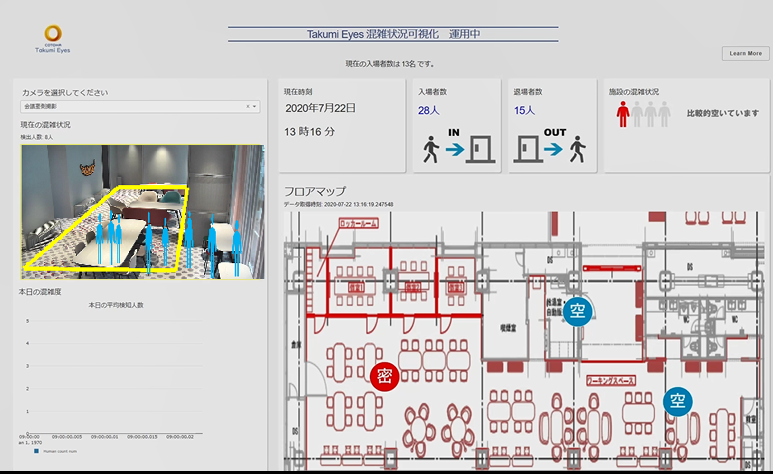Click the date 2020年7月22日
The width and height of the screenshot is (773, 474).
tap(320, 108)
